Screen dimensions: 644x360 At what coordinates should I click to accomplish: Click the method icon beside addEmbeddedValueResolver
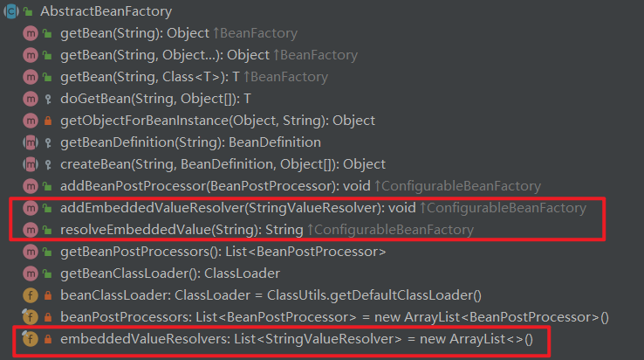coord(31,208)
